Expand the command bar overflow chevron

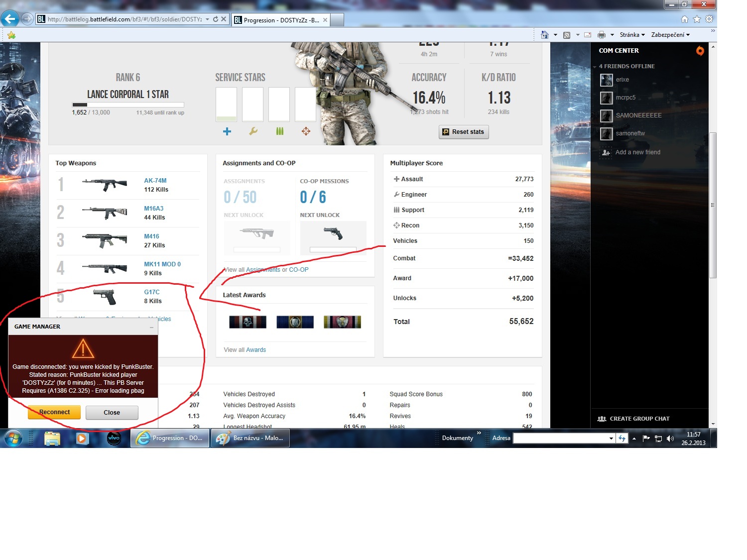point(713,31)
